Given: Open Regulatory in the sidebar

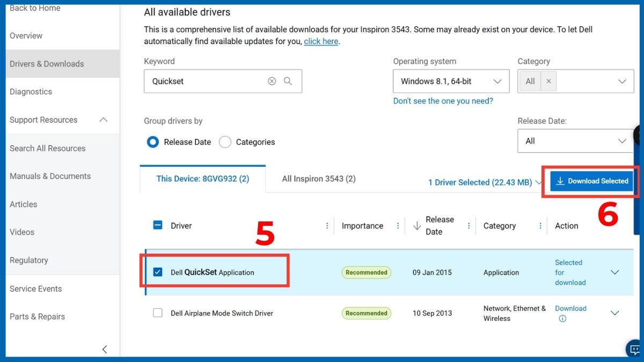Looking at the screenshot, I should tap(28, 260).
